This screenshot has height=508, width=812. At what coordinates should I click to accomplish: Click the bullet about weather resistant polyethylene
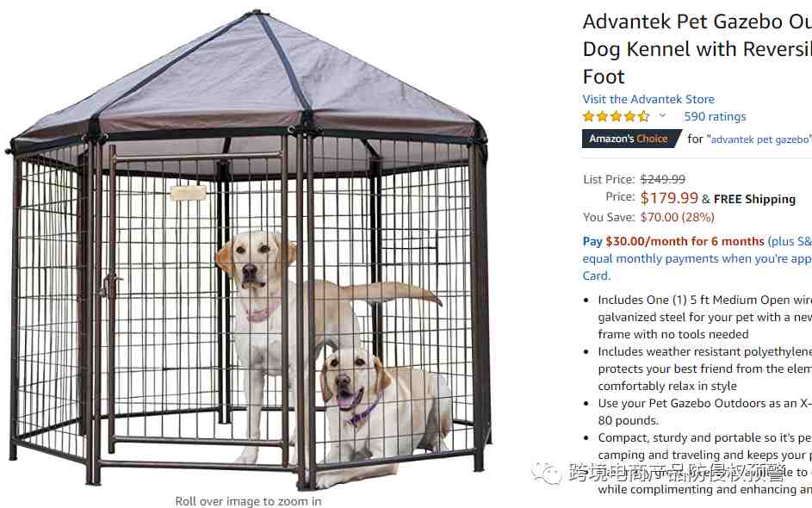[704, 369]
